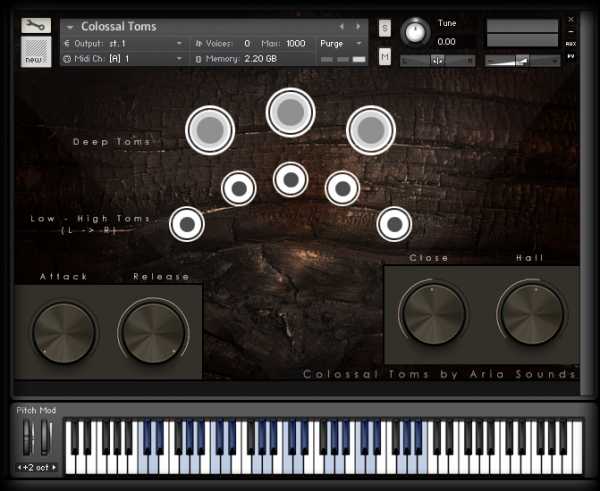Trigger the fourth tom pad from left
Viewport: 600px width, 491px height.
coord(342,188)
